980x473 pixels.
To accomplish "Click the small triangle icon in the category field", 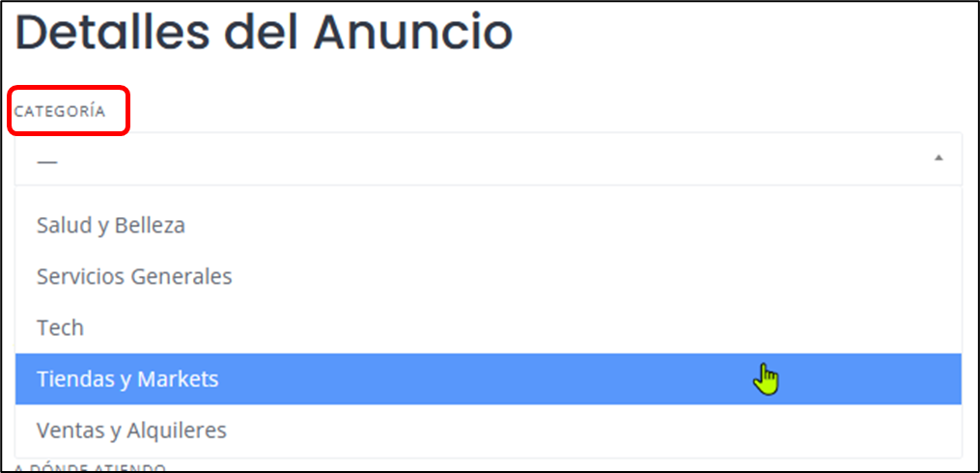I will pos(938,158).
